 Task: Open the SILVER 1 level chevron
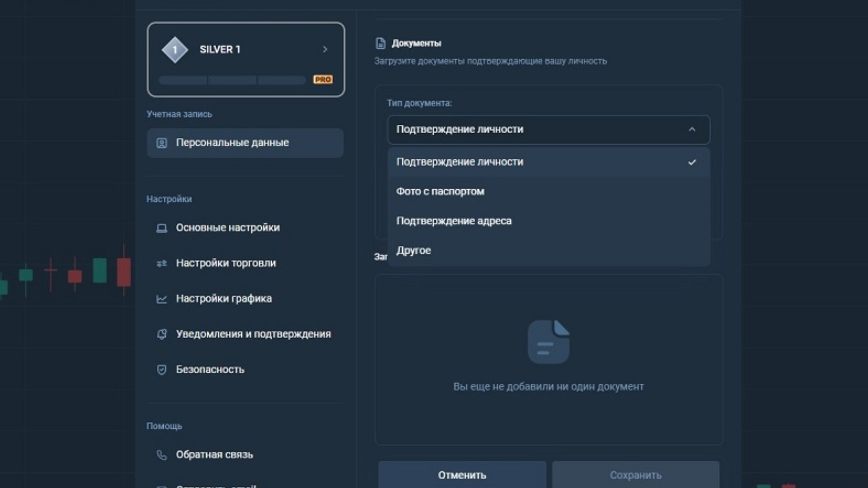click(x=325, y=49)
